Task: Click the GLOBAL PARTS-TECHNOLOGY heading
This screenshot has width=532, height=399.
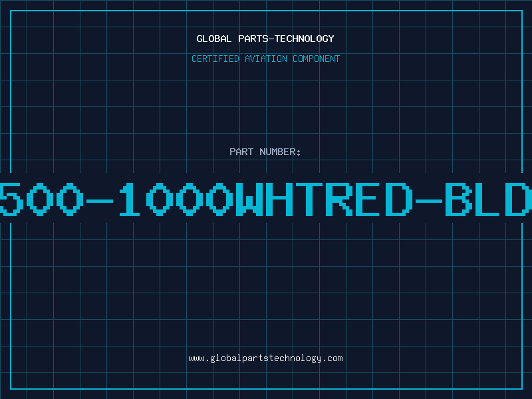Action: (x=265, y=39)
